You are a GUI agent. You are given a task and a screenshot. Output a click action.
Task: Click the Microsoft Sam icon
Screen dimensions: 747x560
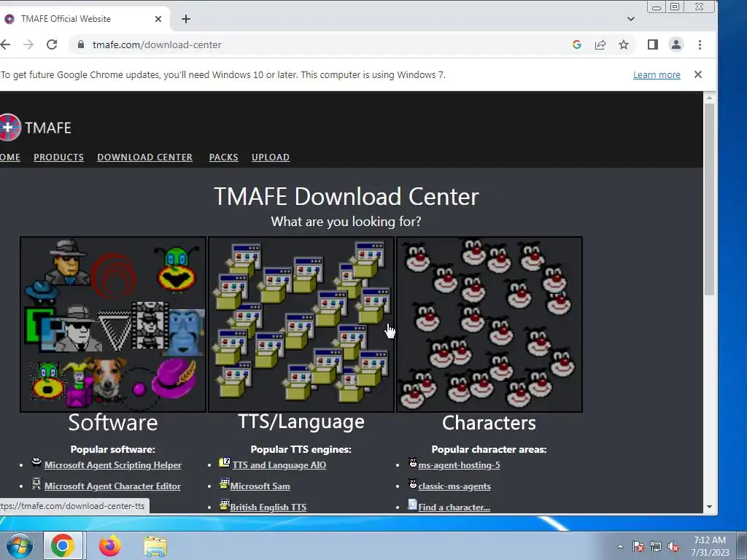click(225, 484)
